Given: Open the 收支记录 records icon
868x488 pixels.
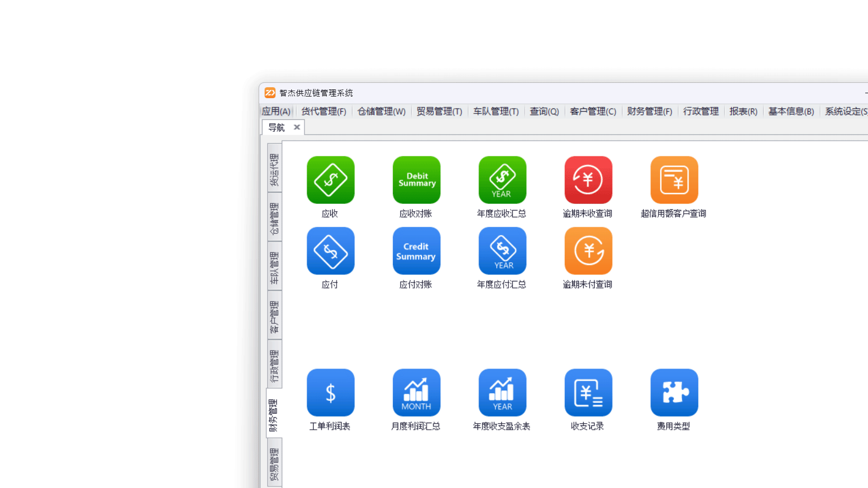Looking at the screenshot, I should pyautogui.click(x=588, y=393).
